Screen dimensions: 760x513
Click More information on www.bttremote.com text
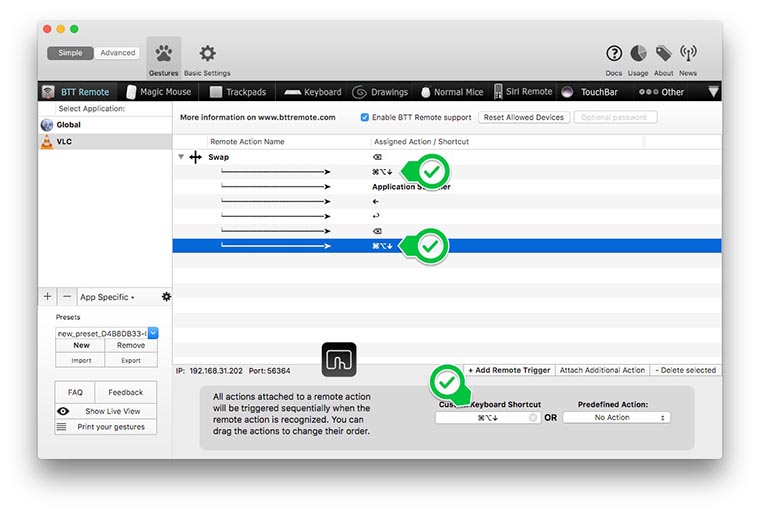[257, 117]
